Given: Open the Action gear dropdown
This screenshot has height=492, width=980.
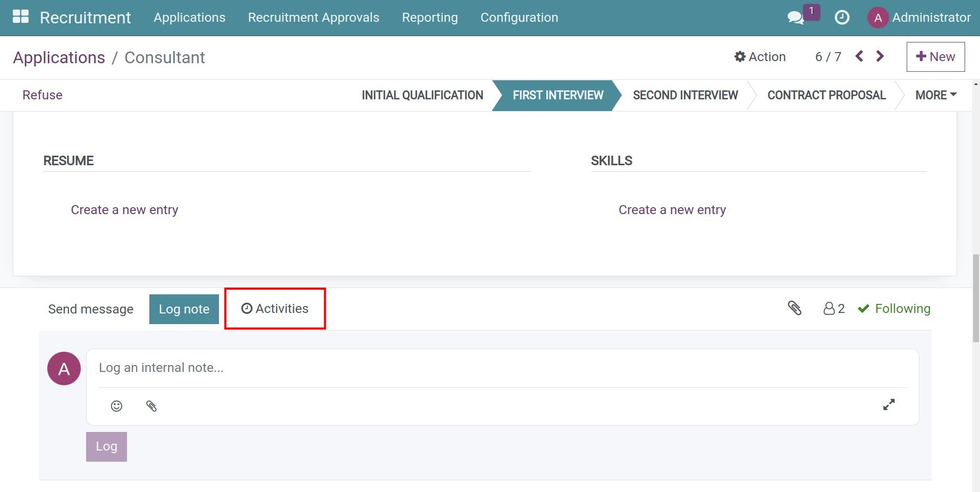Looking at the screenshot, I should click(x=760, y=57).
